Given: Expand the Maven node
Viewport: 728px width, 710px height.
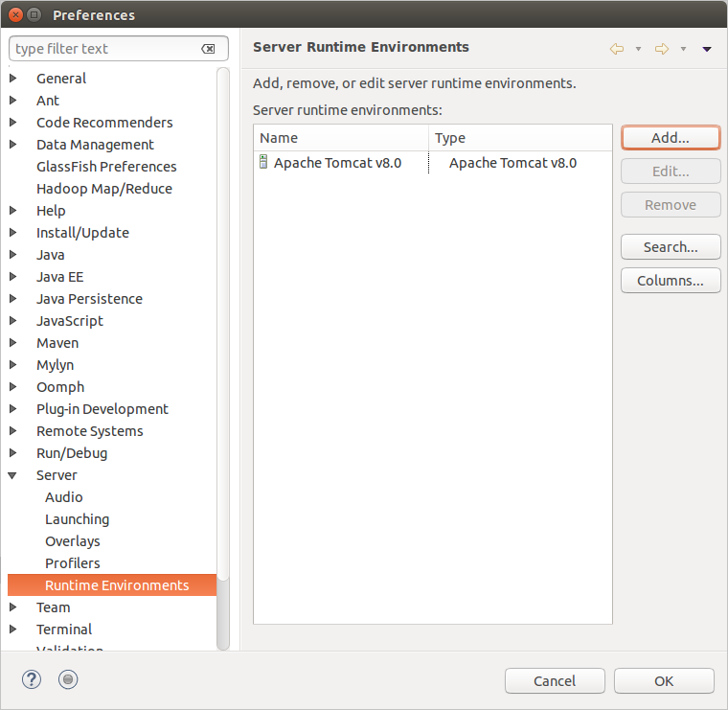Looking at the screenshot, I should (x=13, y=343).
